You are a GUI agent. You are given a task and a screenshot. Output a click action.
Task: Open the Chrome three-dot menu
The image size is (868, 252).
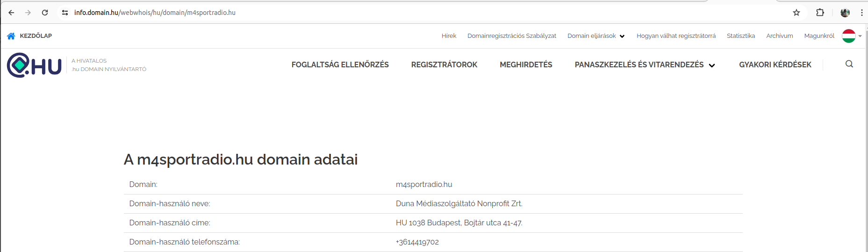[861, 13]
